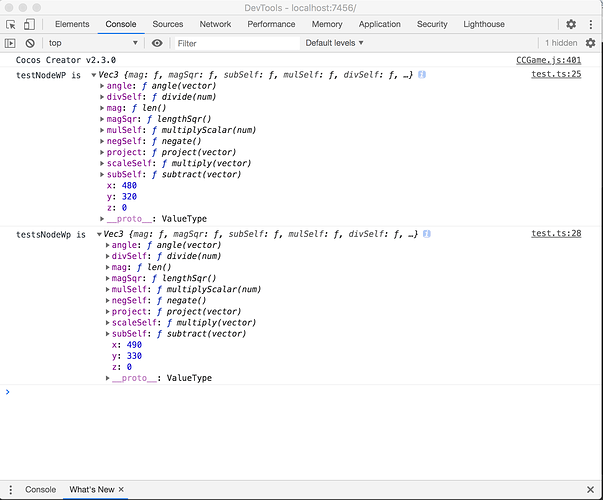Open the DevTools three-dot customize menu

[x=590, y=24]
